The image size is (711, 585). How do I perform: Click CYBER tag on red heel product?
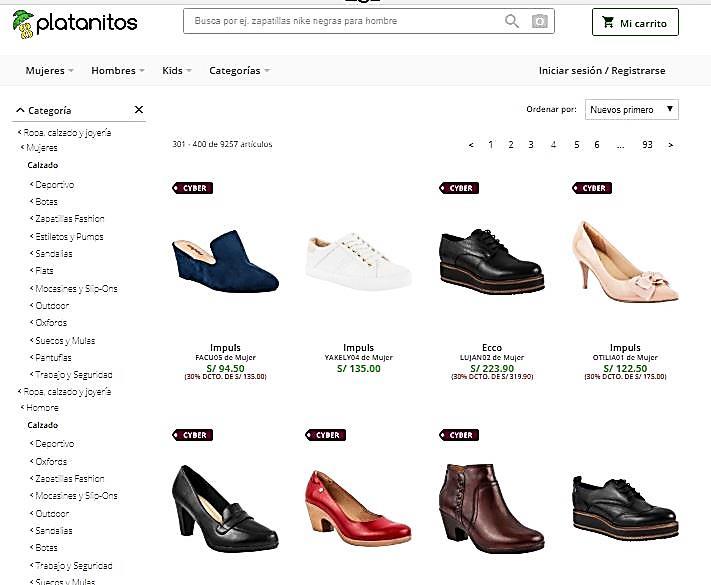pyautogui.click(x=326, y=435)
